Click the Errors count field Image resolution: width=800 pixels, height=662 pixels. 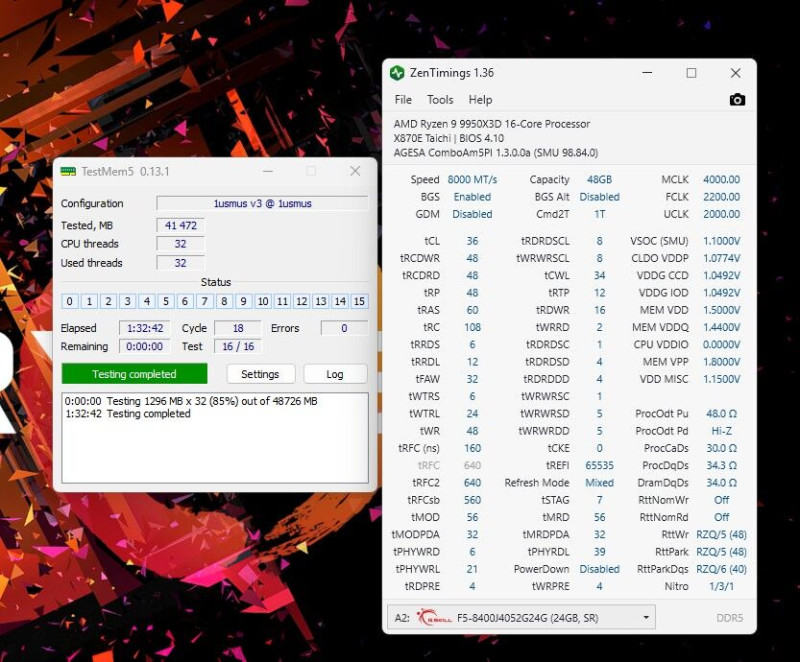pos(344,328)
